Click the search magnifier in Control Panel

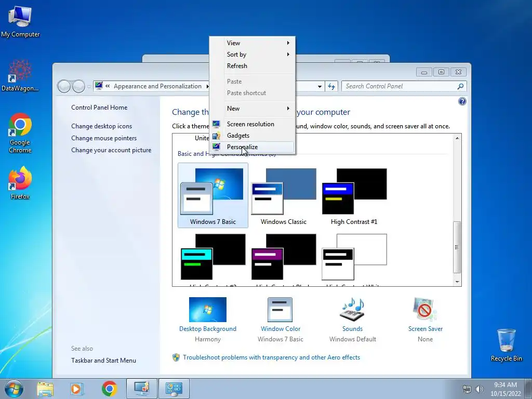pos(460,87)
